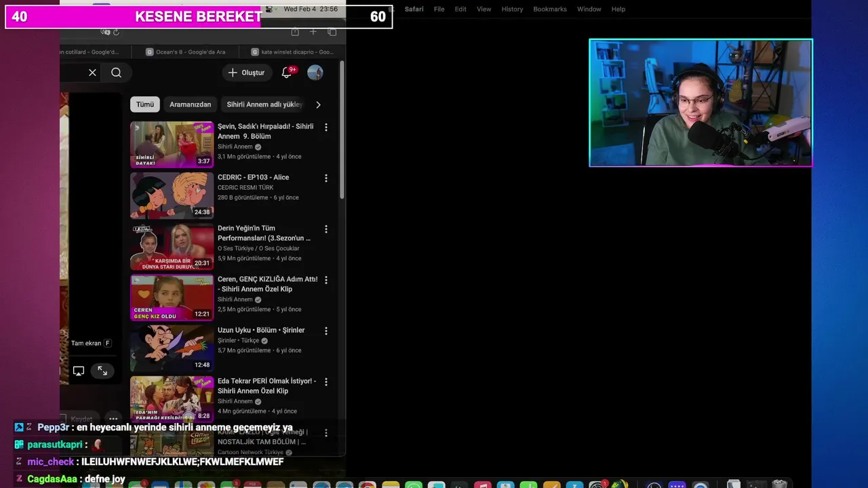Screen dimensions: 868x488
Task: Select the 'Aramanızdan' filter chip
Action: tap(190, 104)
